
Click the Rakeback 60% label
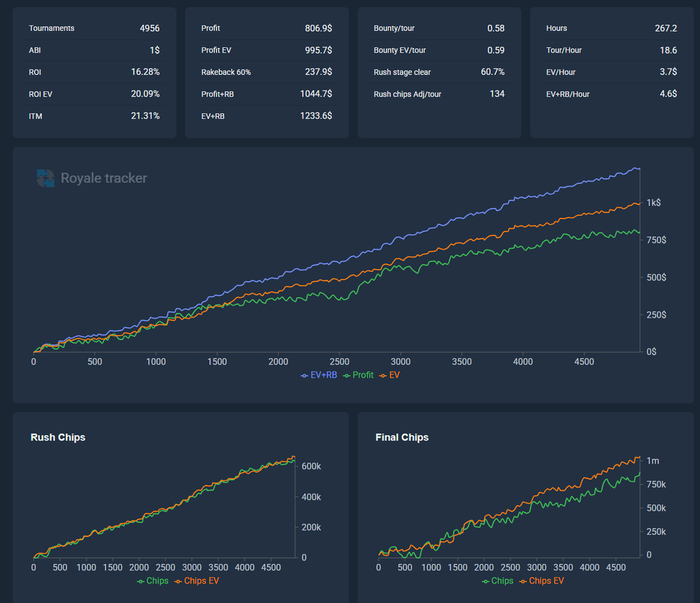tap(226, 72)
